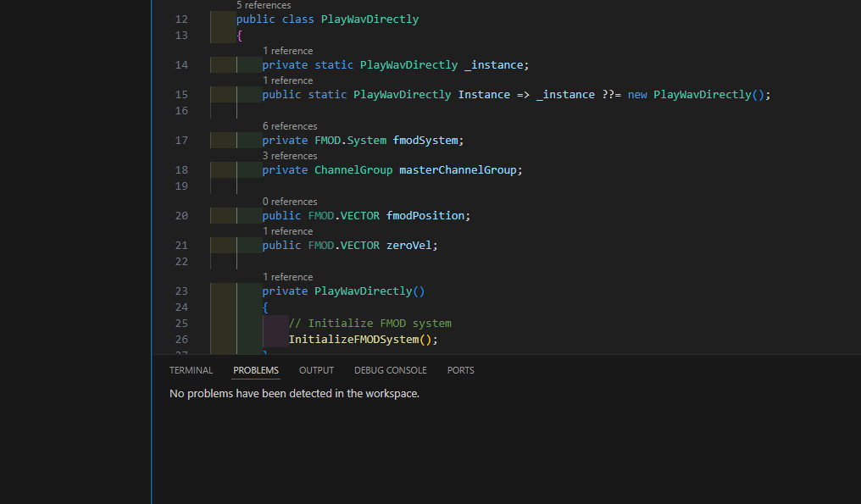Open '1 reference' CodeLens above zeroVel
Image resolution: width=861 pixels, height=504 pixels.
coord(287,231)
